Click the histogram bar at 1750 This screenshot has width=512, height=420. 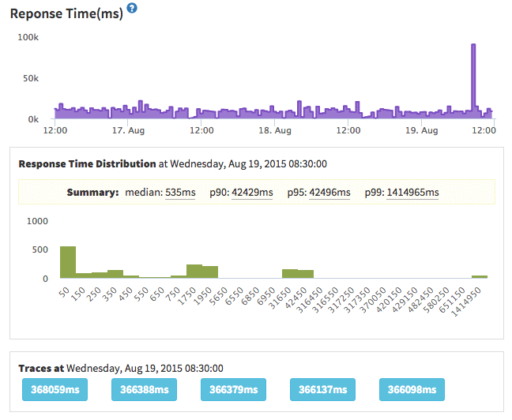coord(194,271)
